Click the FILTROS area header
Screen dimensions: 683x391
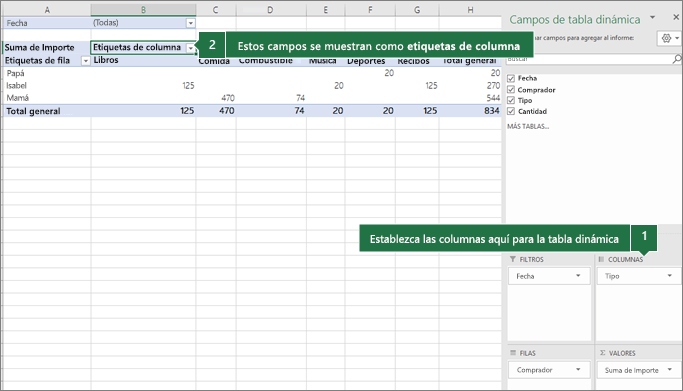pyautogui.click(x=531, y=260)
